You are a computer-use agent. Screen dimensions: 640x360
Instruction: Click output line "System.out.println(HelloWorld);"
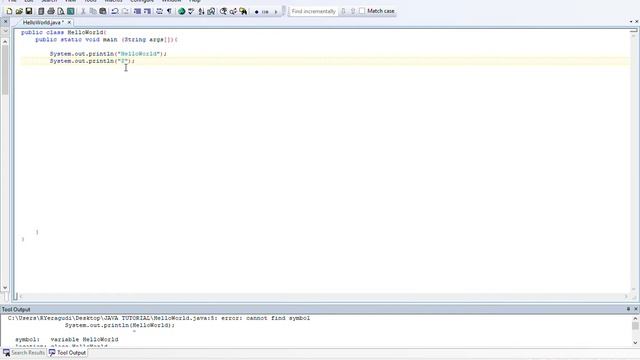coord(120,325)
